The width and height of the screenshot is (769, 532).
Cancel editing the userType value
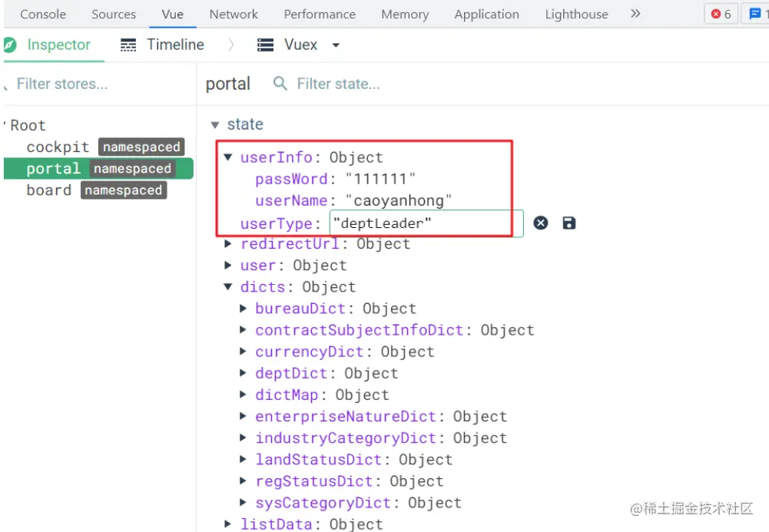pyautogui.click(x=541, y=223)
